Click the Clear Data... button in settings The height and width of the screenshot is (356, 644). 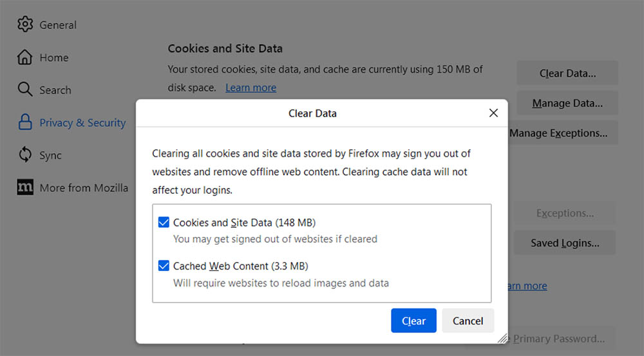pyautogui.click(x=567, y=73)
